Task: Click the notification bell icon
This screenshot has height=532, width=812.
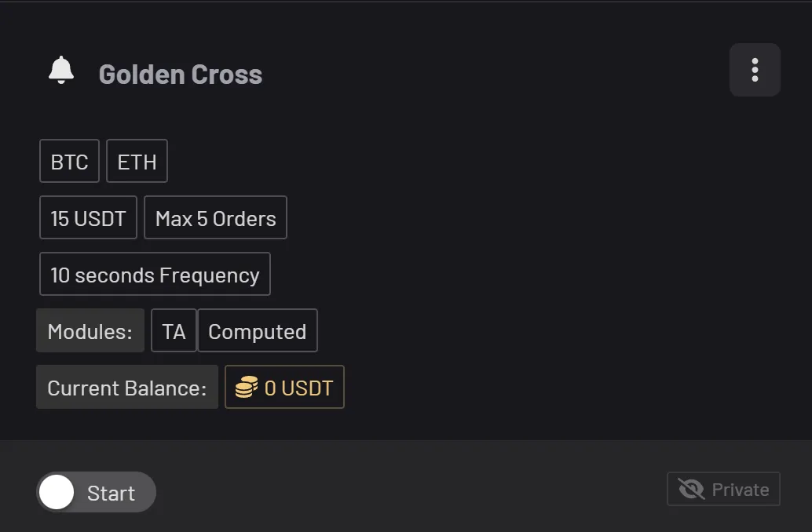Action: click(x=61, y=71)
